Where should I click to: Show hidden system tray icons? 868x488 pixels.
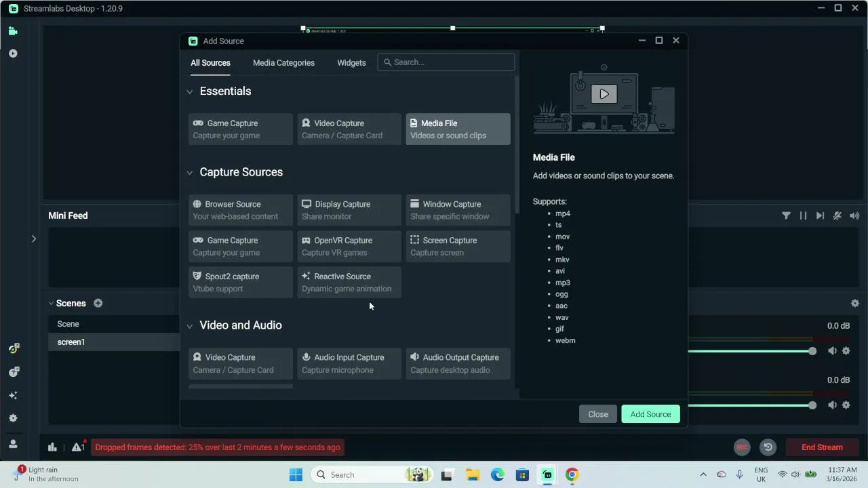click(703, 474)
